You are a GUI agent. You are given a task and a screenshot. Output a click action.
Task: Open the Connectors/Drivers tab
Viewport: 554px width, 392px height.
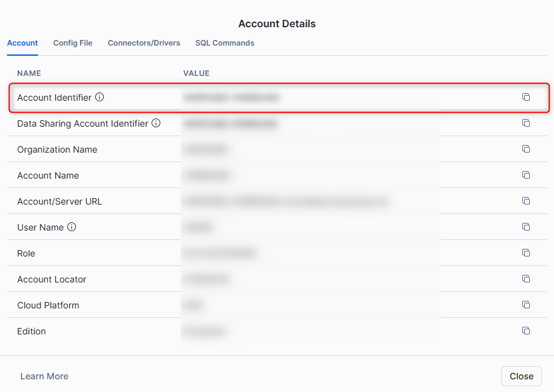pos(144,43)
